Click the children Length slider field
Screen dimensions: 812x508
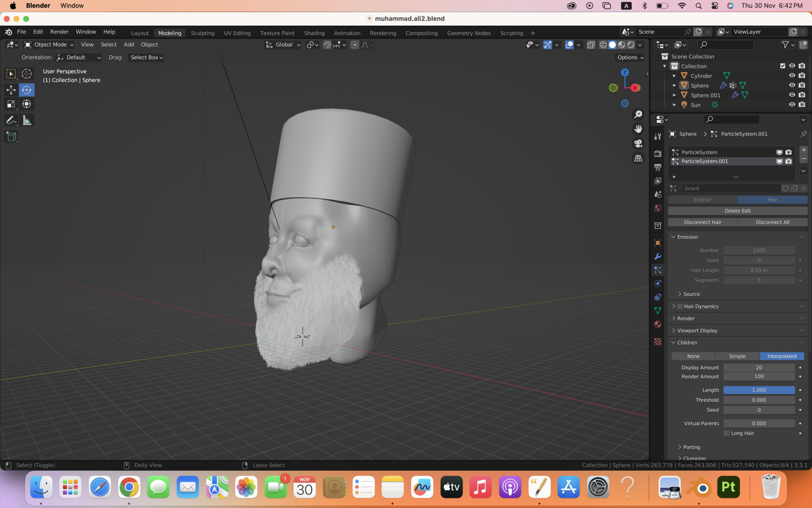pos(759,390)
